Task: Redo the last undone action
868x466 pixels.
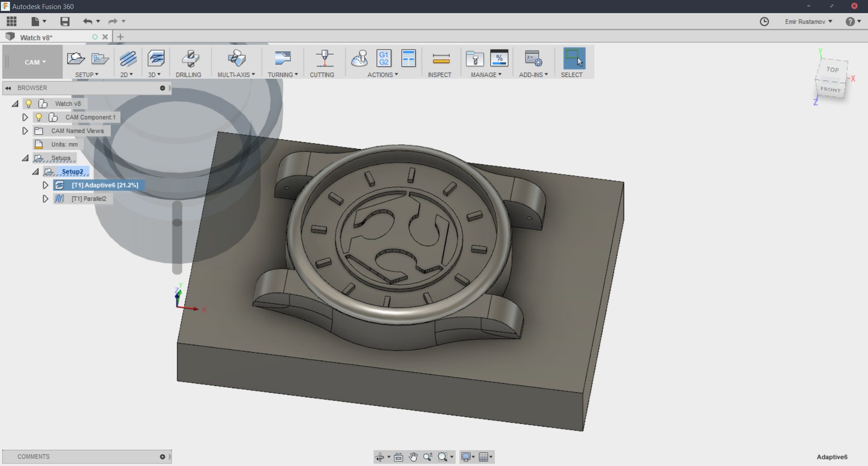Action: pos(113,21)
